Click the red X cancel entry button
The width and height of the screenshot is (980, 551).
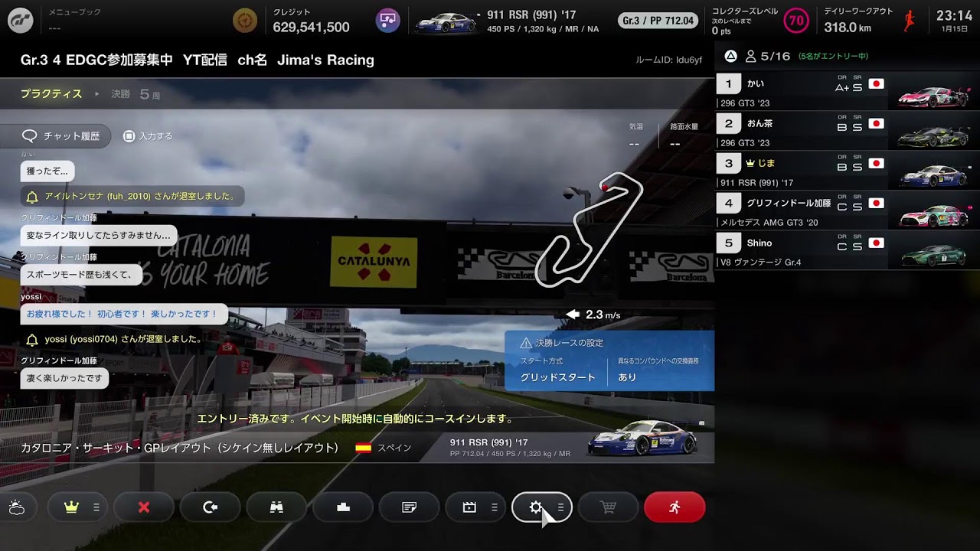(x=143, y=507)
